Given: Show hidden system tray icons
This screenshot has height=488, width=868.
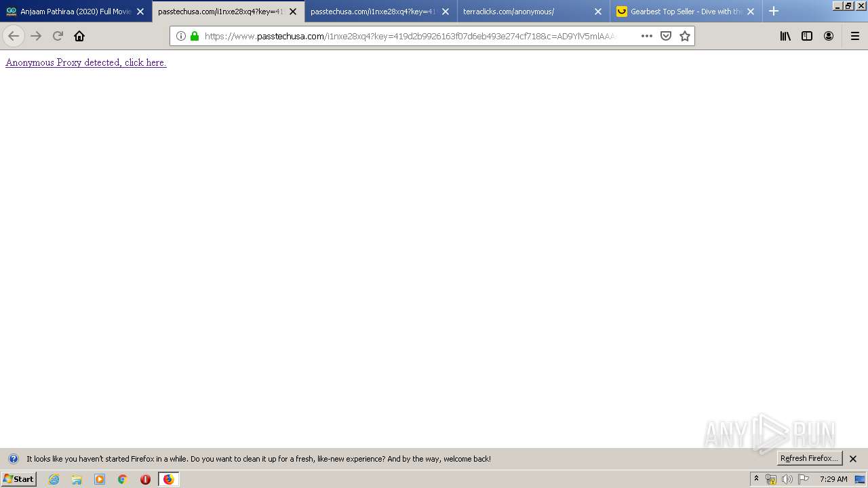Looking at the screenshot, I should tap(756, 479).
